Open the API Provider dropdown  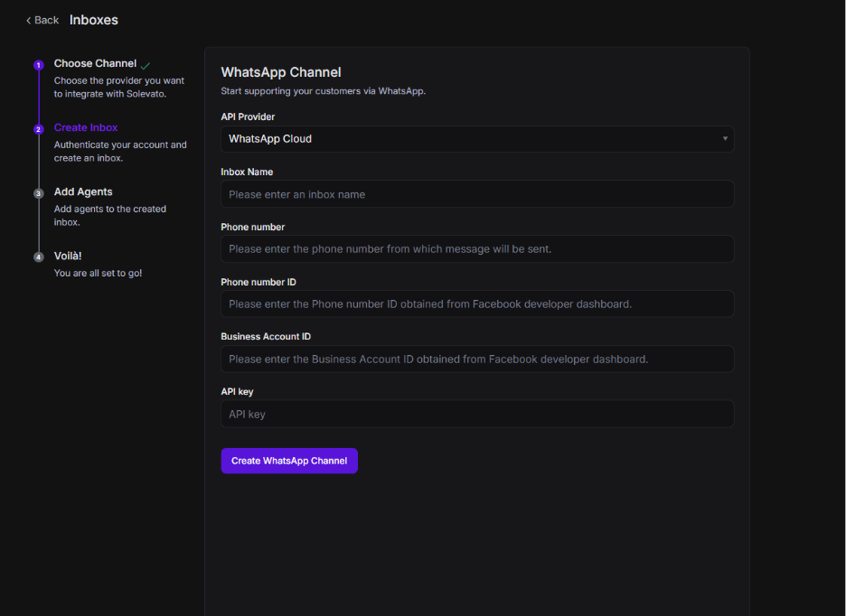[477, 139]
